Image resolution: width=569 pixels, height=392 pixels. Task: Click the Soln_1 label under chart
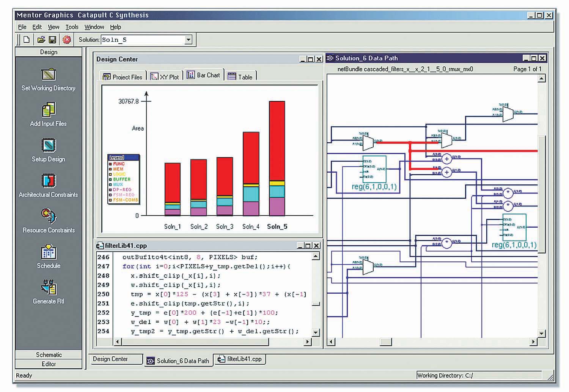click(x=173, y=227)
